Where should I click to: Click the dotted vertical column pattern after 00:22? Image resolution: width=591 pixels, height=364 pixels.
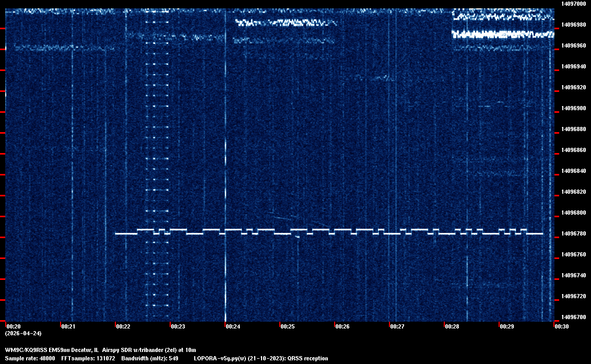pos(157,157)
